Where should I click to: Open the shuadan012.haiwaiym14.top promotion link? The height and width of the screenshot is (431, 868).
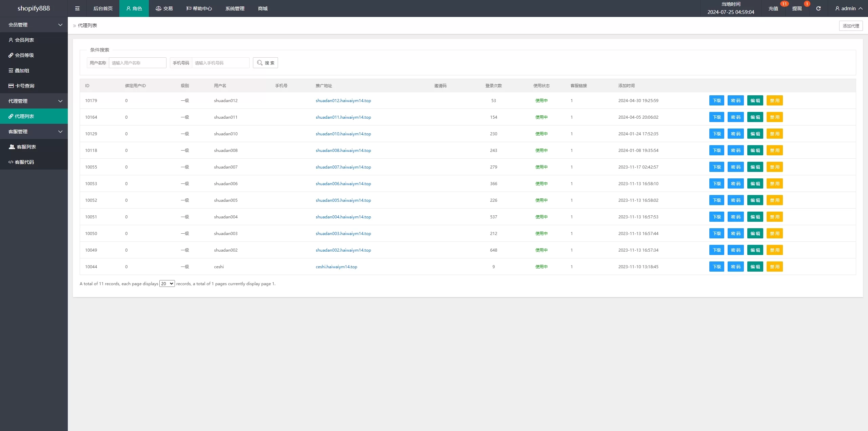coord(343,101)
